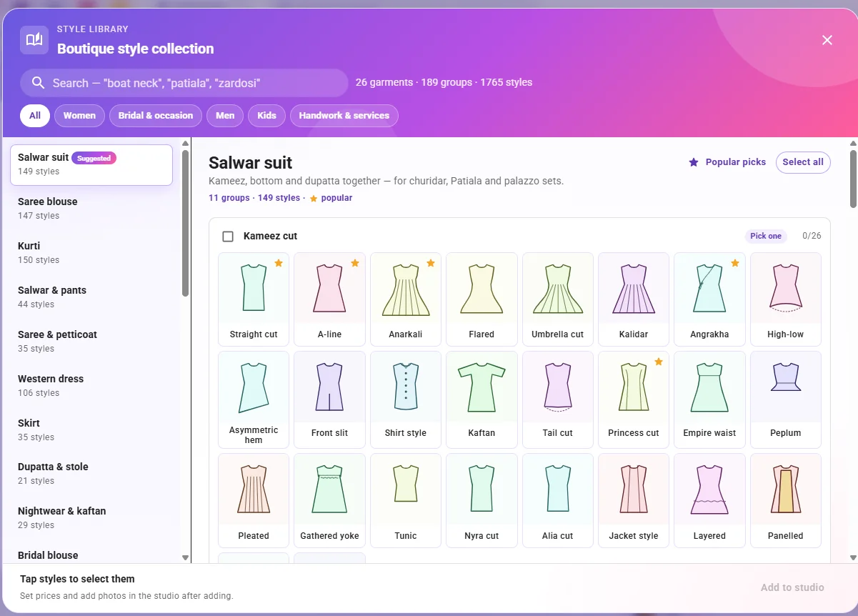Apply Popular picks selection

pyautogui.click(x=727, y=162)
